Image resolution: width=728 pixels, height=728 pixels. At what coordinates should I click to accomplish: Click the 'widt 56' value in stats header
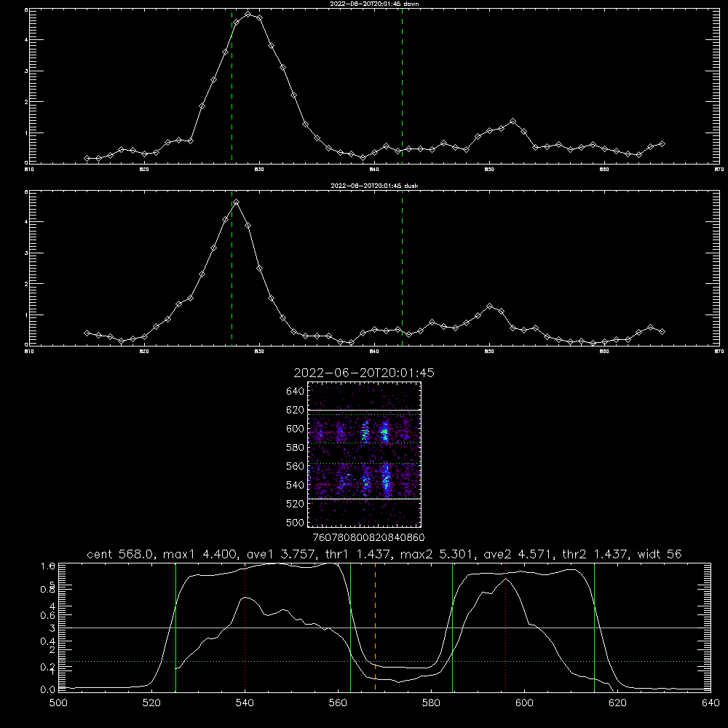[x=660, y=554]
